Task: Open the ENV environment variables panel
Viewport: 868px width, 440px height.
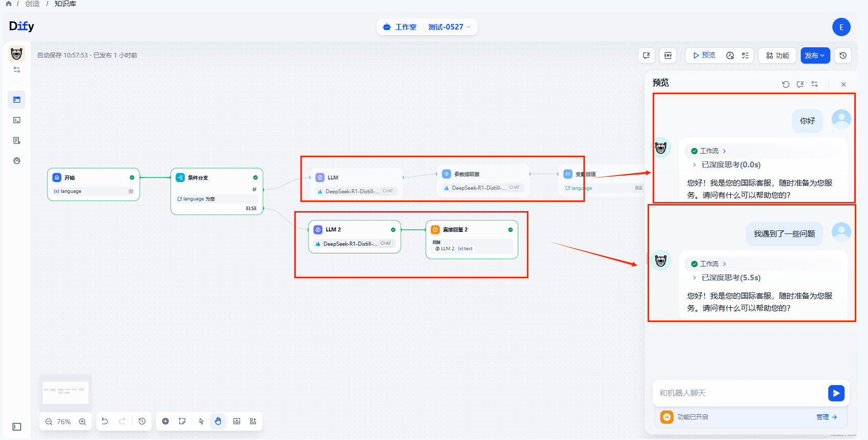Action: (x=668, y=55)
